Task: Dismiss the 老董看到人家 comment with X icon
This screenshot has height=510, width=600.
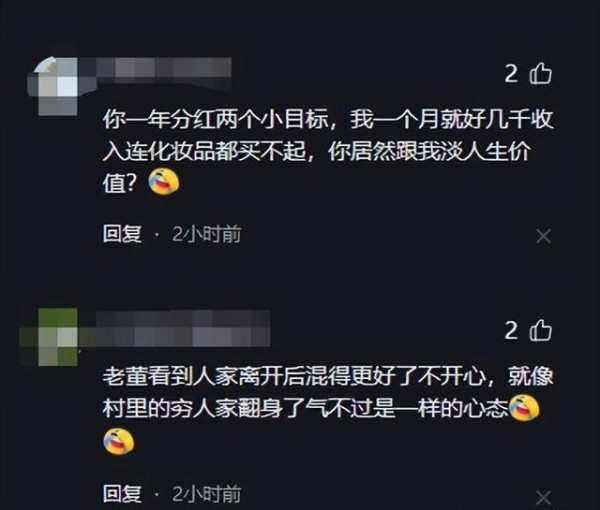Action: pyautogui.click(x=543, y=498)
